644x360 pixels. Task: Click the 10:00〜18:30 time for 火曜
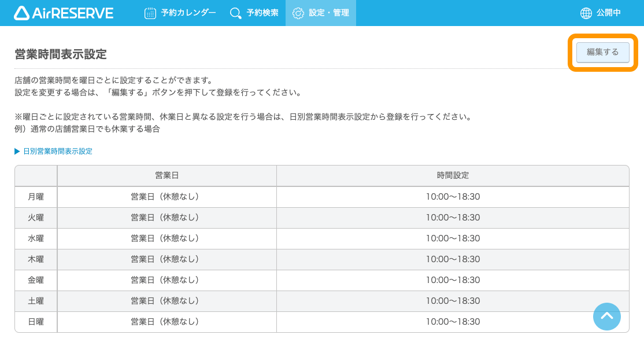(453, 218)
